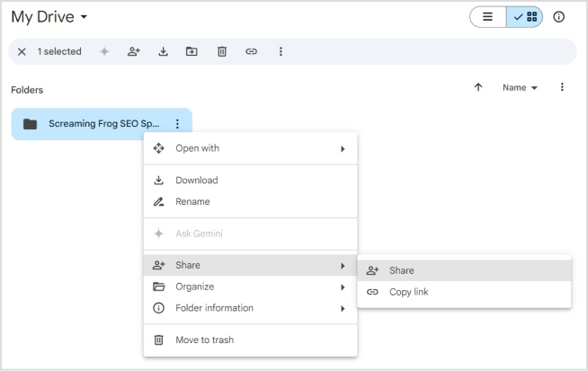This screenshot has height=371, width=588.
Task: Switch to grid layout view
Action: coord(525,17)
